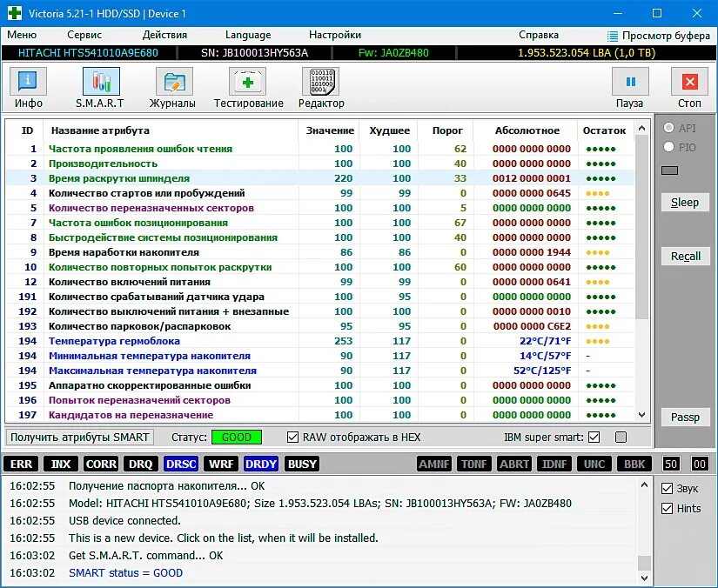Select the PIO radio button
Viewport: 718px width, 588px height.
(669, 147)
